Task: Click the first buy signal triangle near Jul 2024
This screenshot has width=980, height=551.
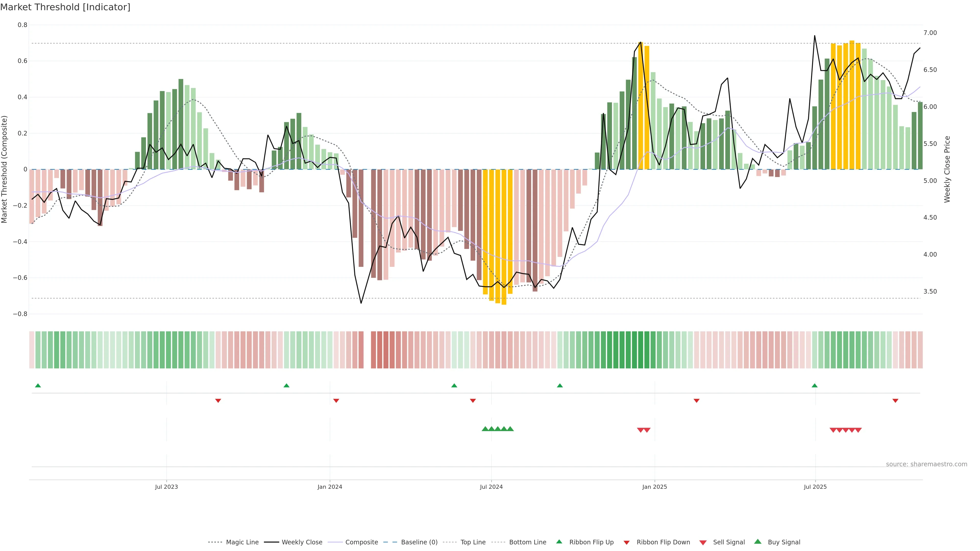Action: 485,429
